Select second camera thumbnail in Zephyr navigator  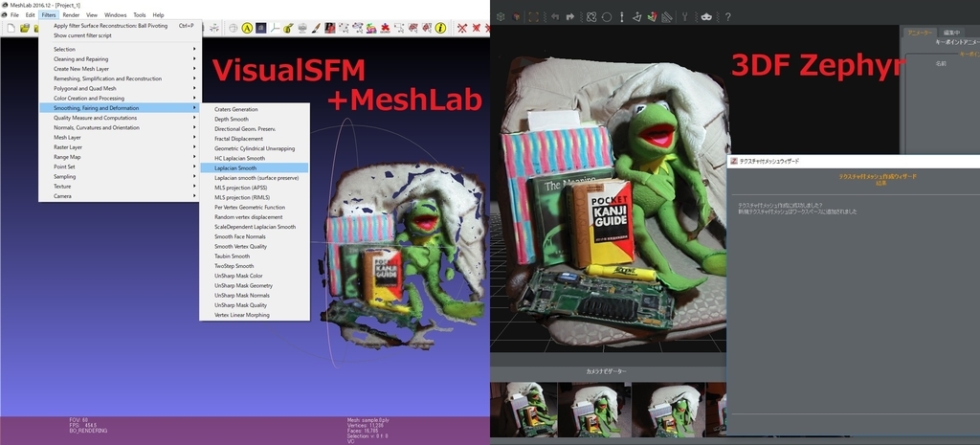(x=594, y=410)
